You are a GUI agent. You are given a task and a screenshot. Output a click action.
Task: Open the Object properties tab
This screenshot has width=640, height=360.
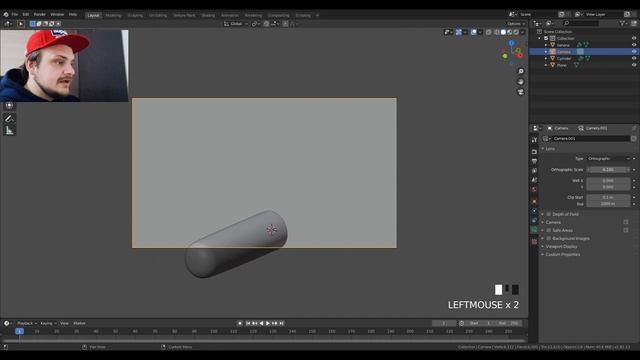[534, 202]
